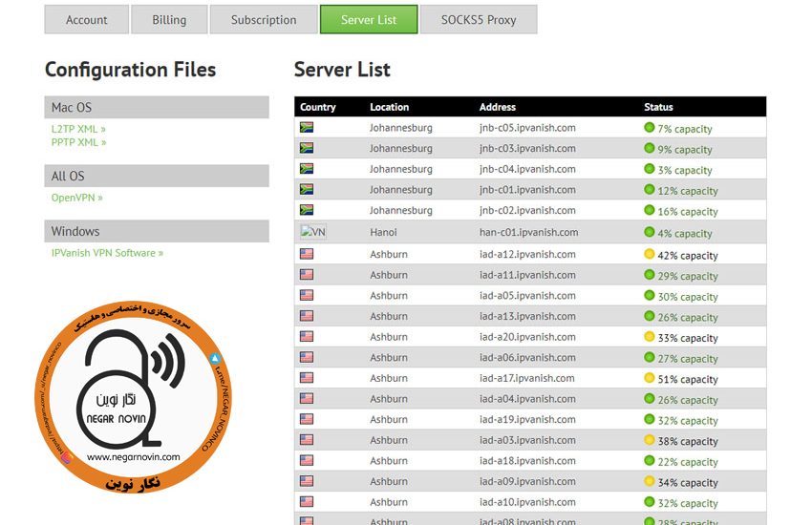Image resolution: width=812 pixels, height=525 pixels.
Task: Click South Africa flag for jnb-c04 row
Action: (x=307, y=169)
